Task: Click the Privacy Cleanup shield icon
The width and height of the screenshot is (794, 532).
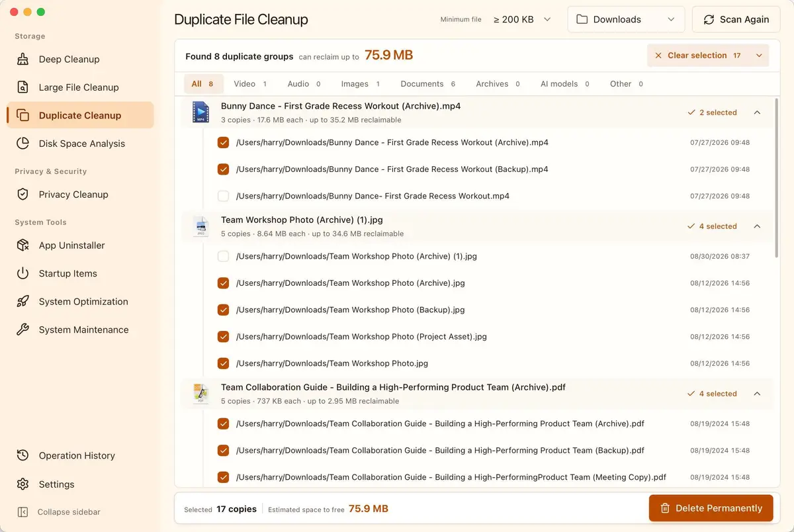Action: [23, 195]
